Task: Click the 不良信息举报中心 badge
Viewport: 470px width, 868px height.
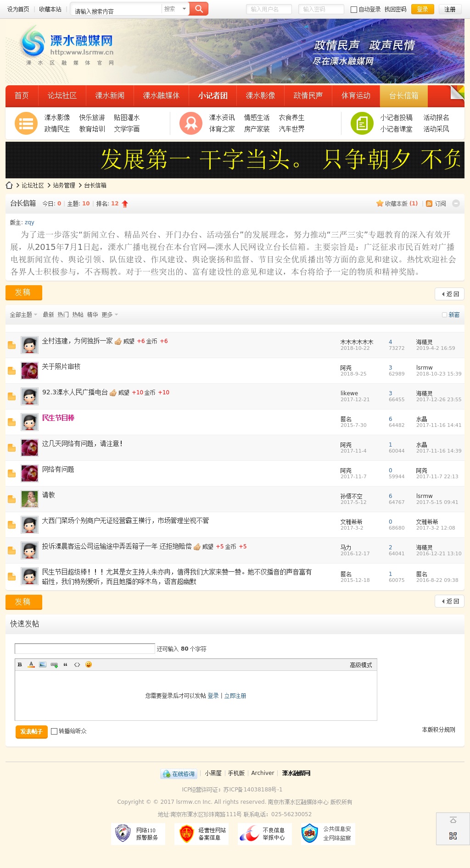Action: pos(264,834)
